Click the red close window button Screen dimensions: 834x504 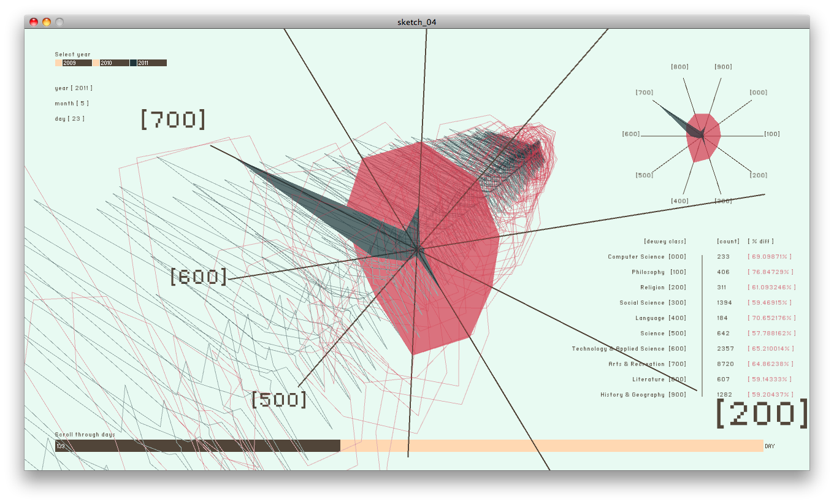click(34, 22)
